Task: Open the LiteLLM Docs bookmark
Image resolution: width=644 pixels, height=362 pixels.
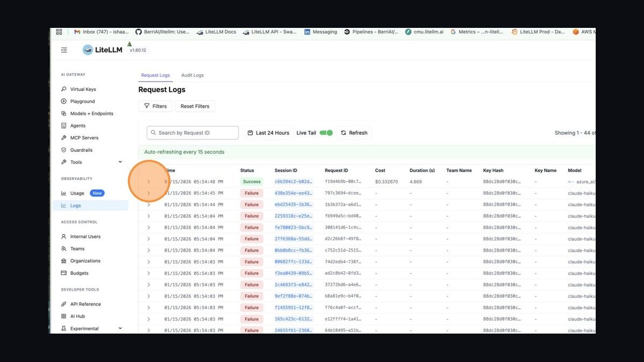Action: pyautogui.click(x=216, y=32)
